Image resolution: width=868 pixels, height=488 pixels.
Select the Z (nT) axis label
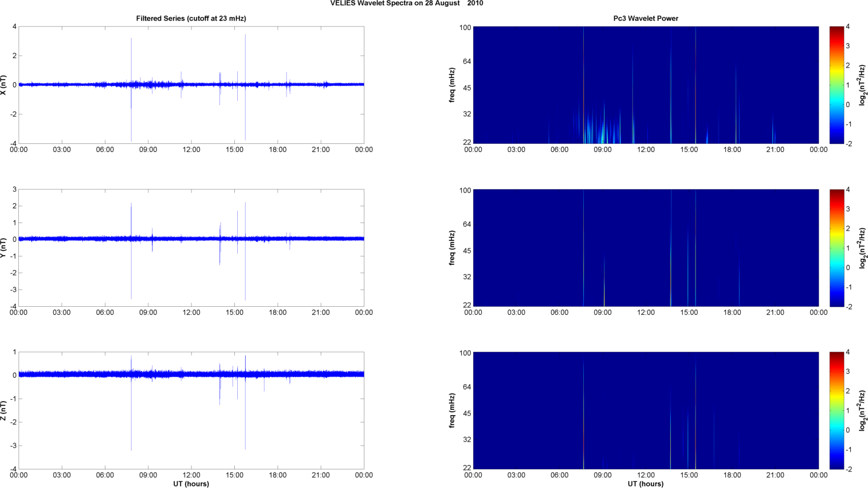click(4, 411)
